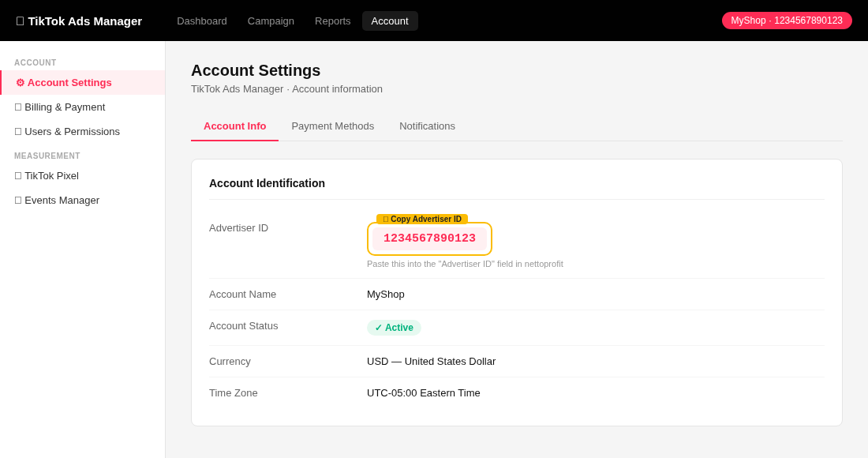Open the Dashboard nav item

(201, 21)
